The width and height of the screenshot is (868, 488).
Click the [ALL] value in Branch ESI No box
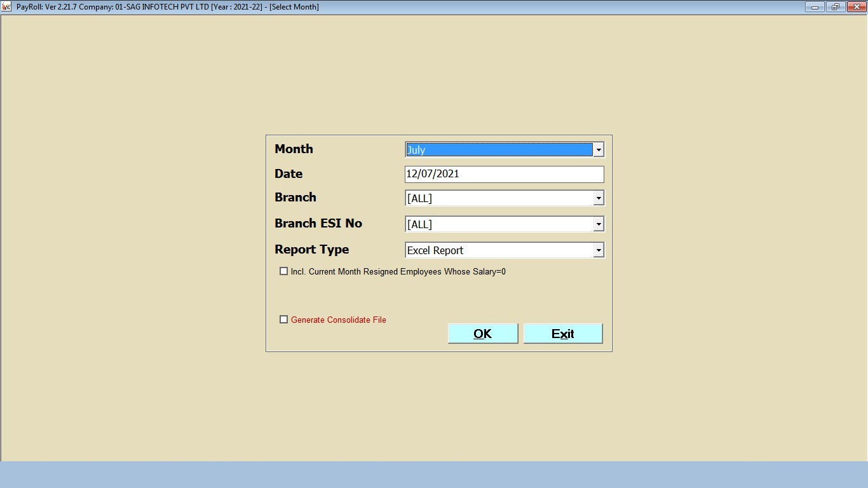coord(419,224)
